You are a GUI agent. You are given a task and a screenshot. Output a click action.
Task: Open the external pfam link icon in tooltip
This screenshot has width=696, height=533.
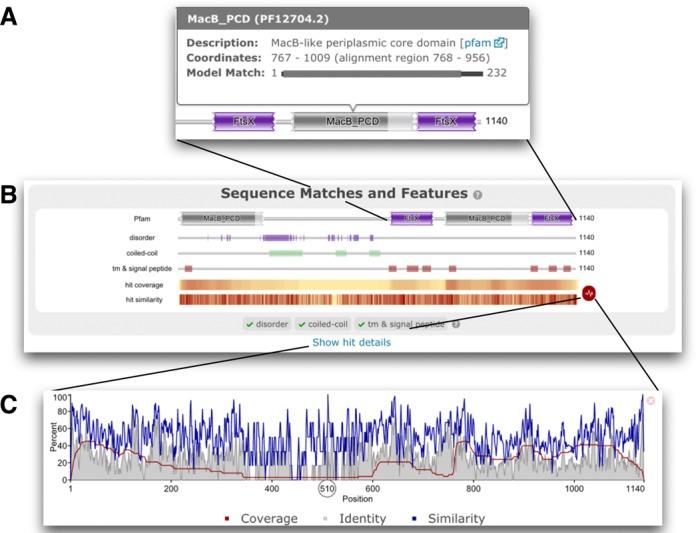point(502,44)
